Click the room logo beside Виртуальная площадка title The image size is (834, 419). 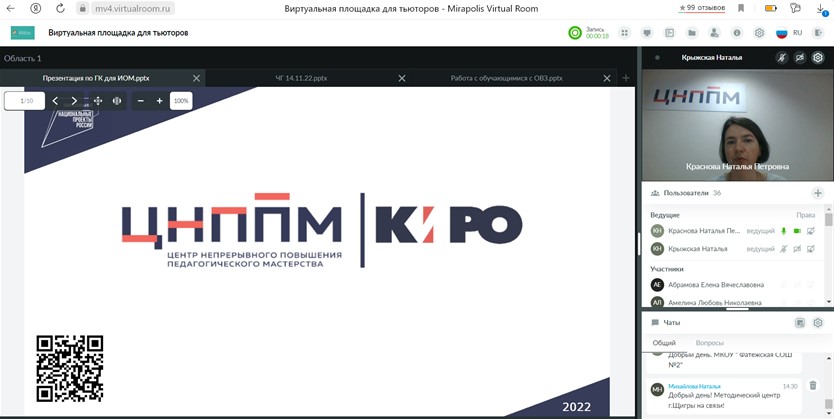(x=23, y=33)
